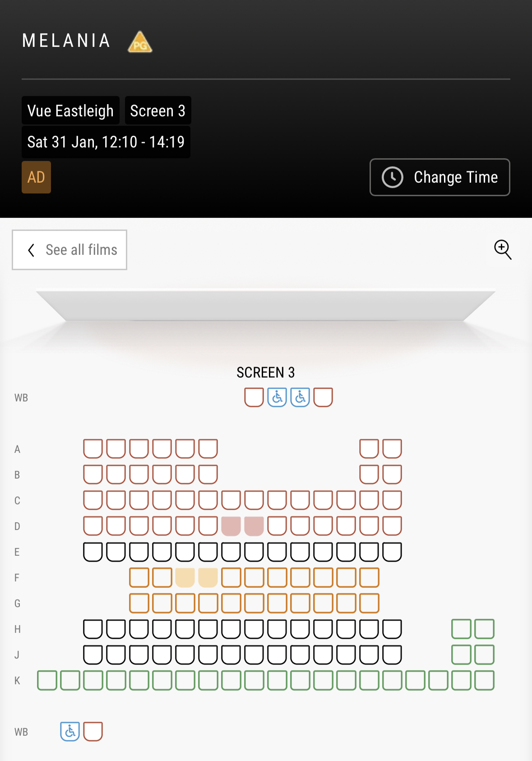Select the last green seat in row H
The image size is (532, 761).
click(484, 629)
